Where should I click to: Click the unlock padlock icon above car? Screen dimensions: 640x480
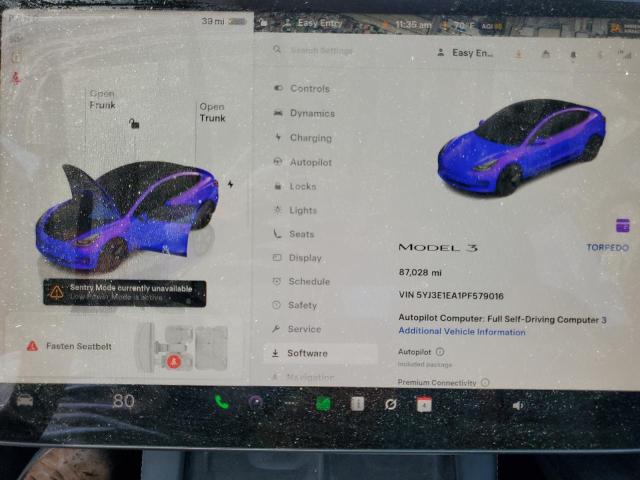[x=134, y=123]
